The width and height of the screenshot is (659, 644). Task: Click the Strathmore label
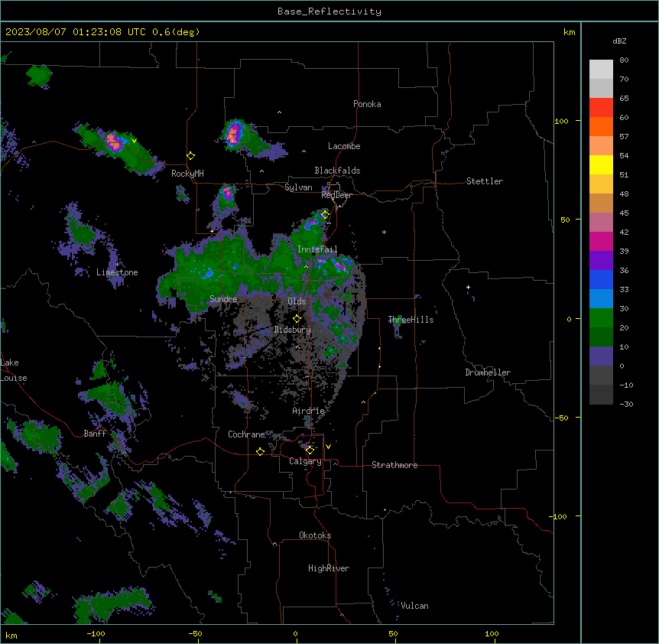(394, 465)
